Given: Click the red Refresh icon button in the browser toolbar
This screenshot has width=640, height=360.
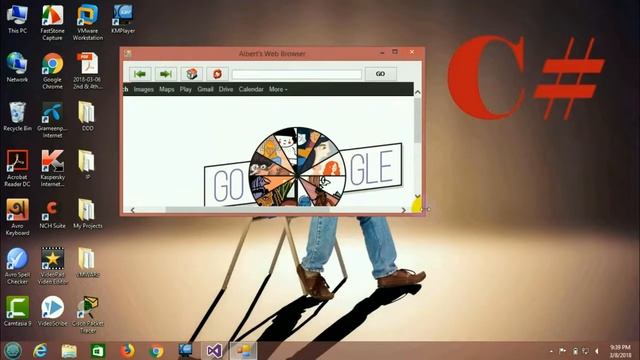Looking at the screenshot, I should tap(217, 74).
